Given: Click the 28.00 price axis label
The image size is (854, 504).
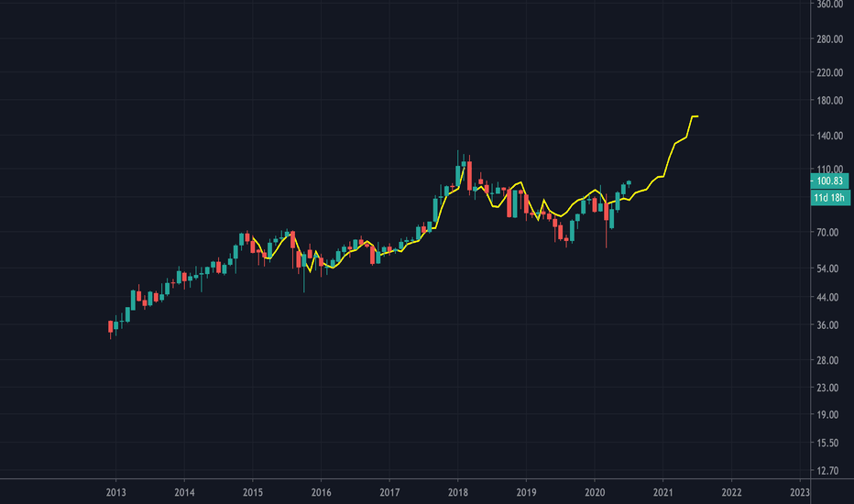Looking at the screenshot, I should coord(827,361).
